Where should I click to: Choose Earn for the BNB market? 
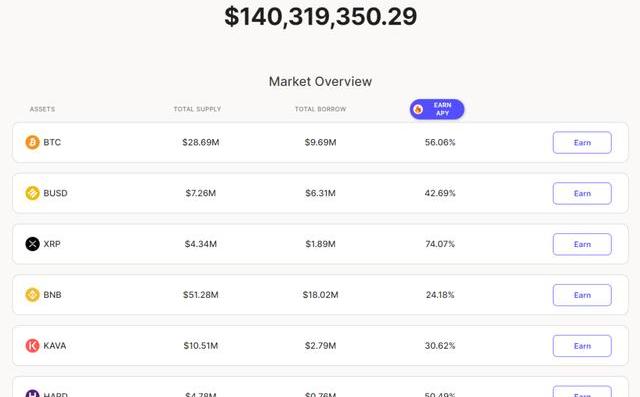point(582,295)
